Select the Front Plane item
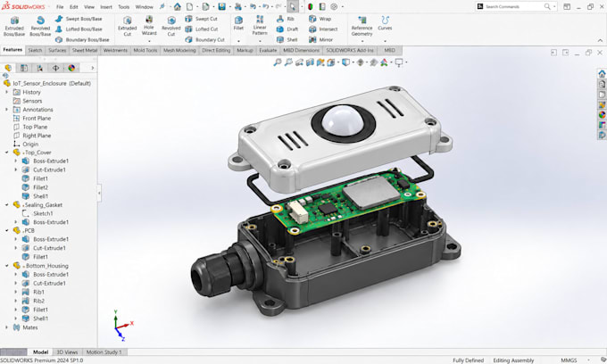Screen dimensions: 607x364 [x=32, y=118]
